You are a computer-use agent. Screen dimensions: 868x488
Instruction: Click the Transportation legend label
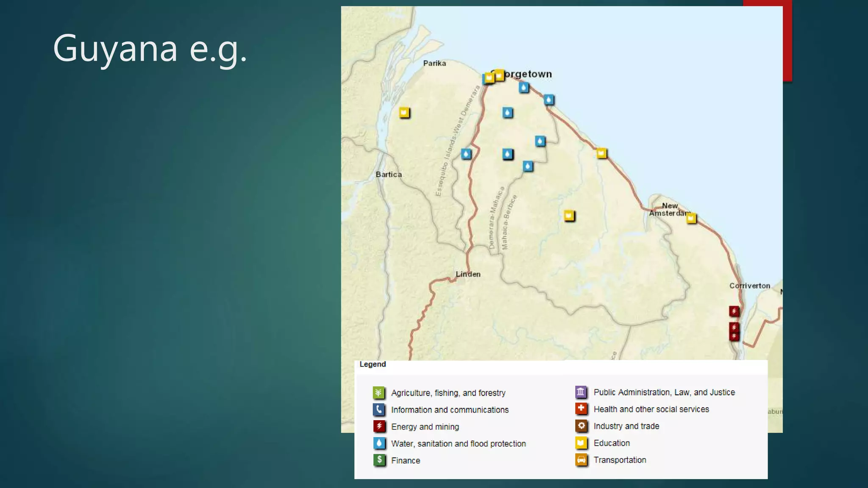click(620, 460)
